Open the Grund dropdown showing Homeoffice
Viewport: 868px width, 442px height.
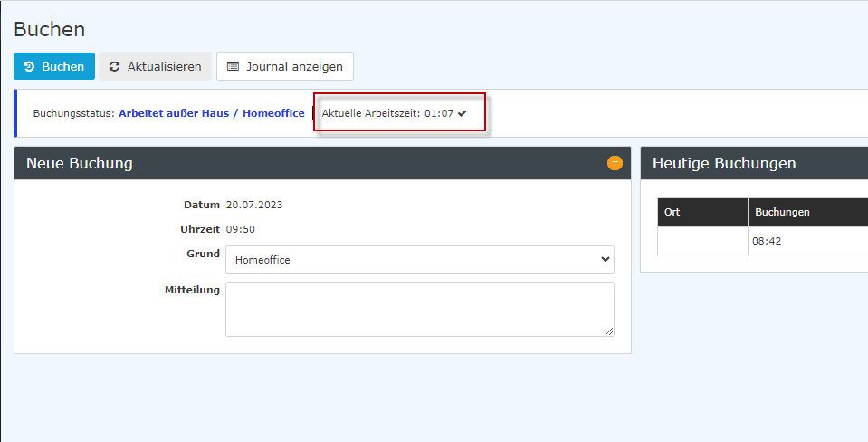(x=420, y=260)
